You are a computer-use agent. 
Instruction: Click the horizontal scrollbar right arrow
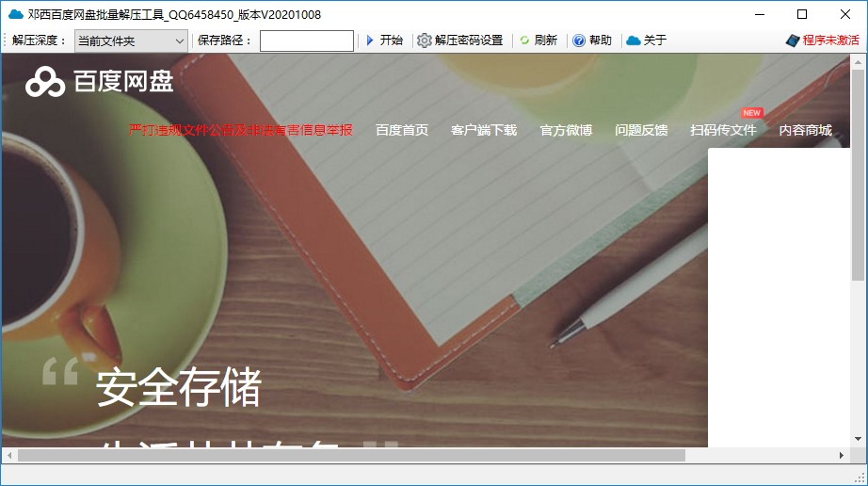(x=842, y=456)
